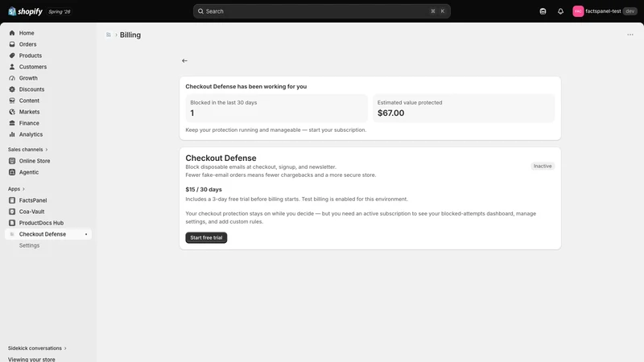Expand the Sales channels section
This screenshot has height=362, width=644.
click(28, 150)
